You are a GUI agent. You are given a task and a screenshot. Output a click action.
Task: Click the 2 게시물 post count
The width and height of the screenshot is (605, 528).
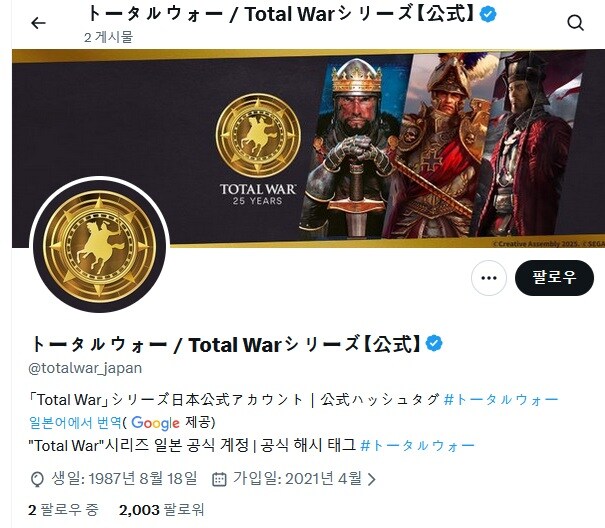pyautogui.click(x=108, y=37)
